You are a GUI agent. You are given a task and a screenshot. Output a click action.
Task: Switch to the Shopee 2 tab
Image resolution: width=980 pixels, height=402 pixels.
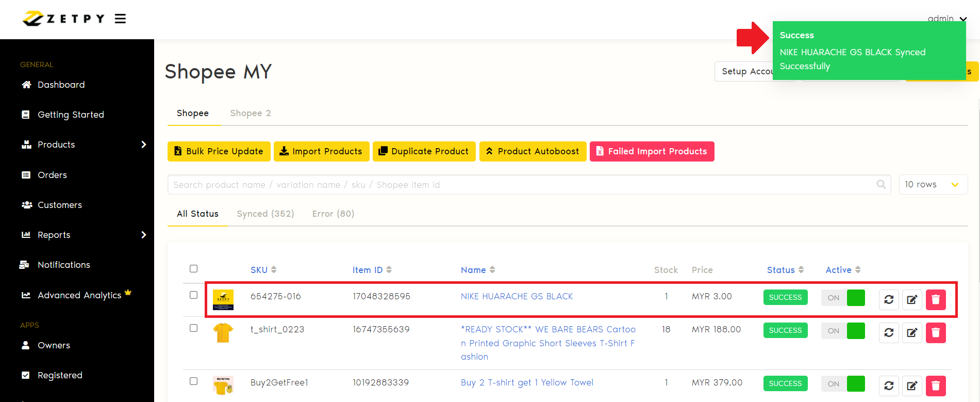click(251, 113)
